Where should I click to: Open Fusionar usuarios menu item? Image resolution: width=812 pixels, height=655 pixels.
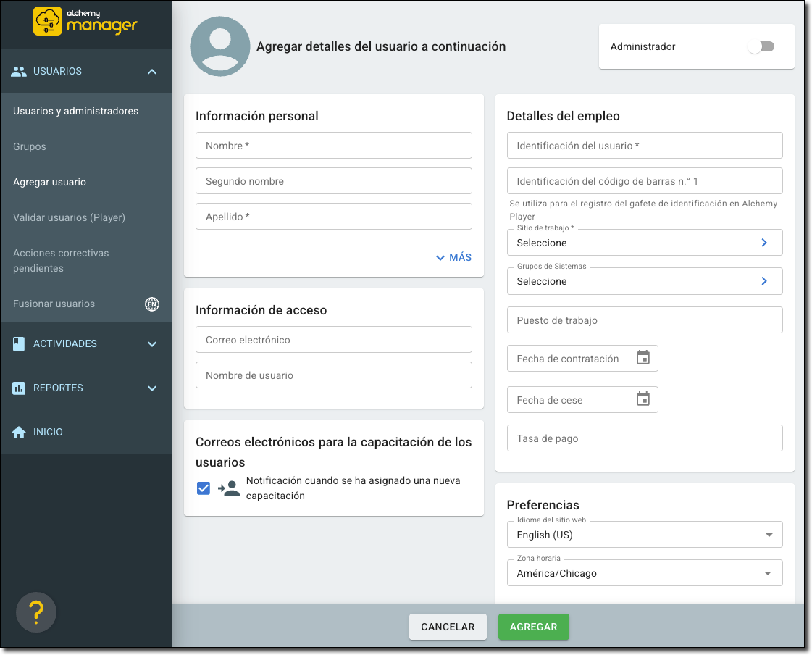(86, 304)
